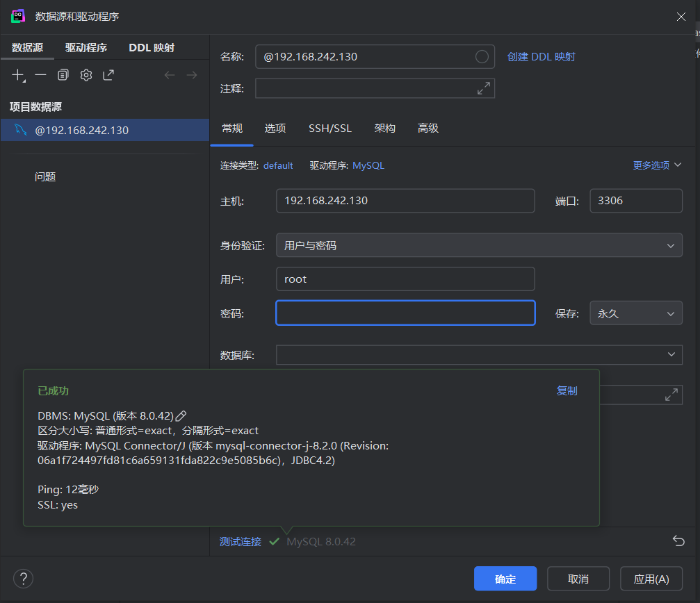700x603 pixels.
Task: Click the DataGrip app logo icon
Action: click(18, 16)
